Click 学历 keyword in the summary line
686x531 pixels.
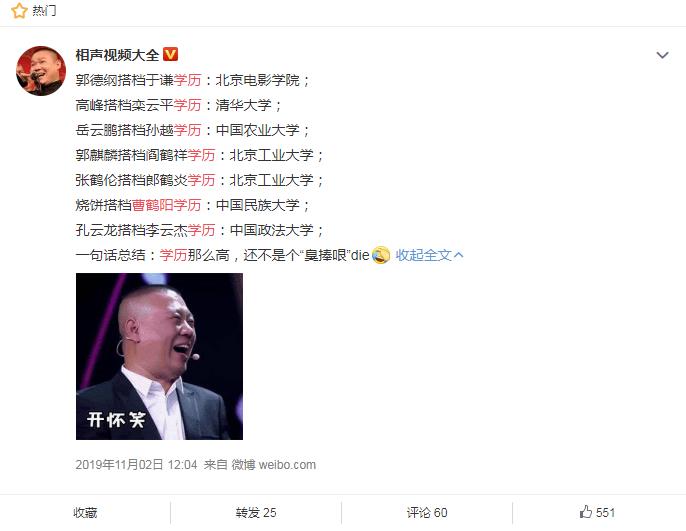pos(173,255)
